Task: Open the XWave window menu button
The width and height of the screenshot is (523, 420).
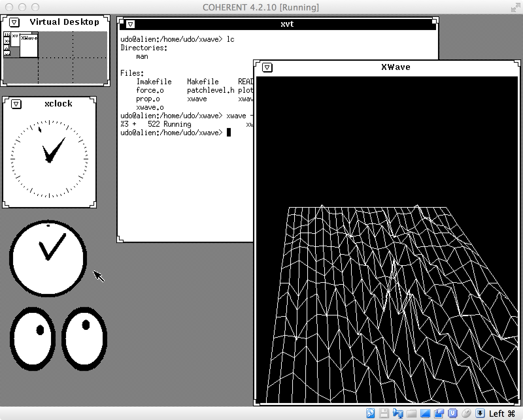Action: click(267, 68)
